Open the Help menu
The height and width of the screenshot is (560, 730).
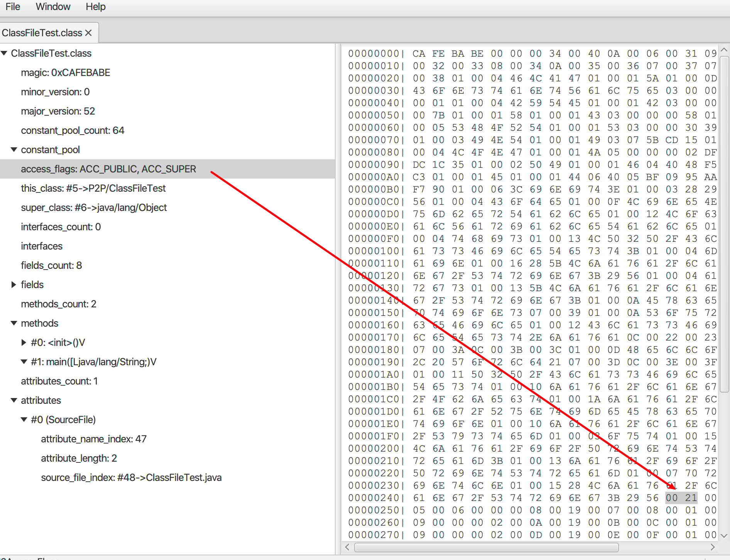96,7
